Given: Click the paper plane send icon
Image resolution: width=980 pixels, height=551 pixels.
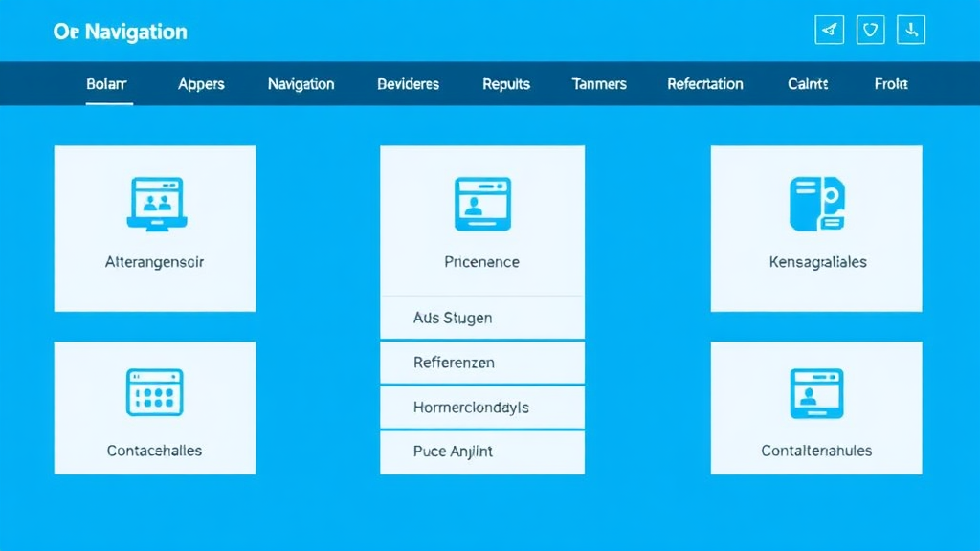Looking at the screenshot, I should (x=830, y=31).
